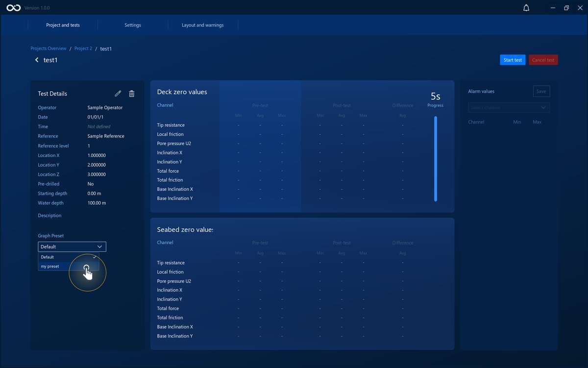The image size is (588, 368).
Task: Click the Water depth value 100.00 m
Action: [97, 203]
